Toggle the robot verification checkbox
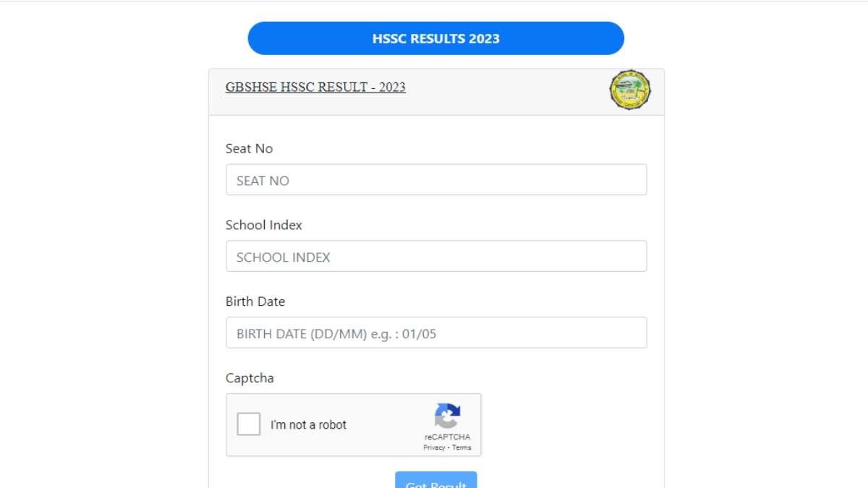The width and height of the screenshot is (868, 488). [x=249, y=424]
